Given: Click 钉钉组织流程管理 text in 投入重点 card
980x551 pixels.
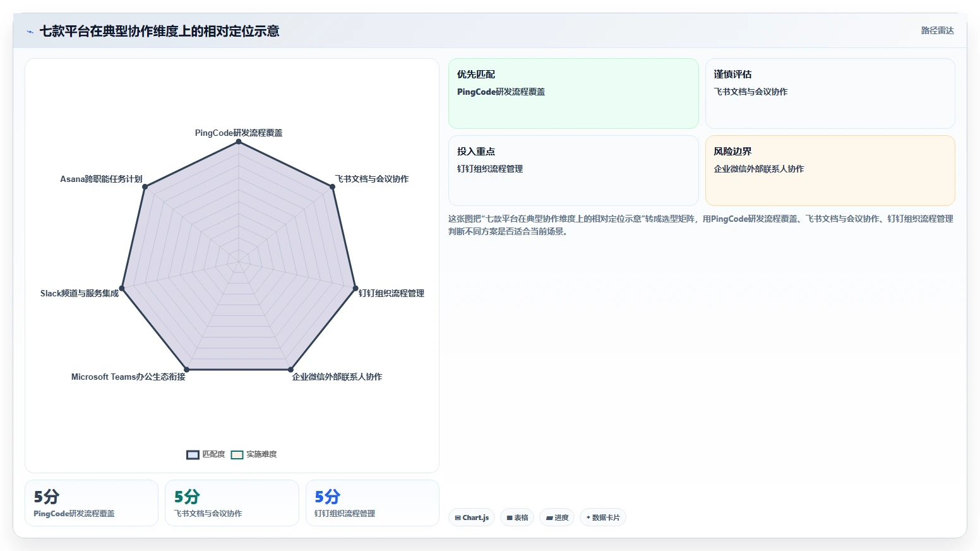Looking at the screenshot, I should [x=490, y=169].
